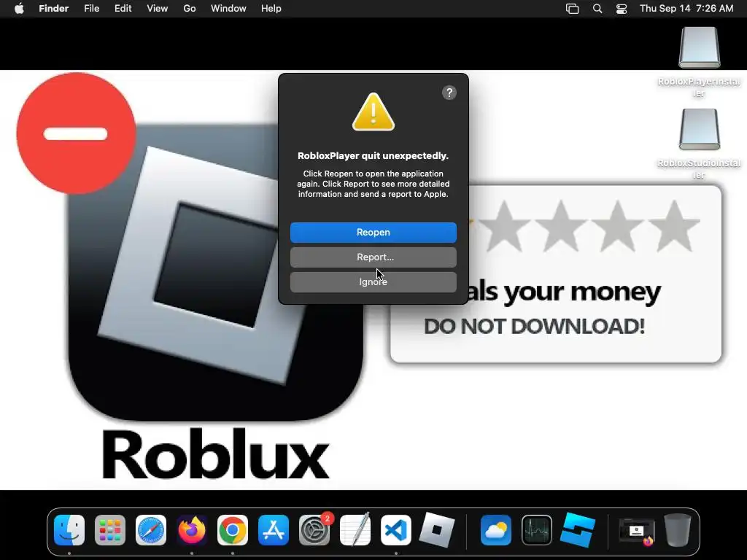Image resolution: width=747 pixels, height=560 pixels.
Task: Click the crash dialog help question mark
Action: [x=449, y=93]
